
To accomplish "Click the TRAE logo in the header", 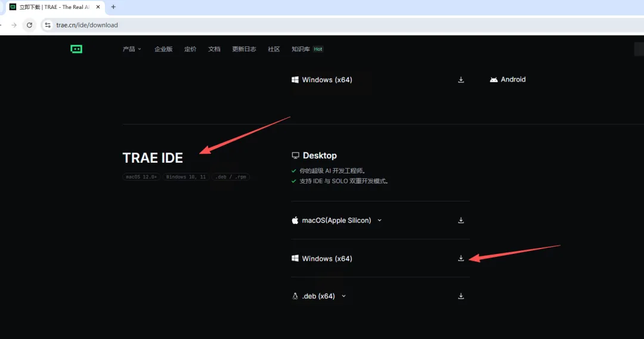I will [76, 49].
